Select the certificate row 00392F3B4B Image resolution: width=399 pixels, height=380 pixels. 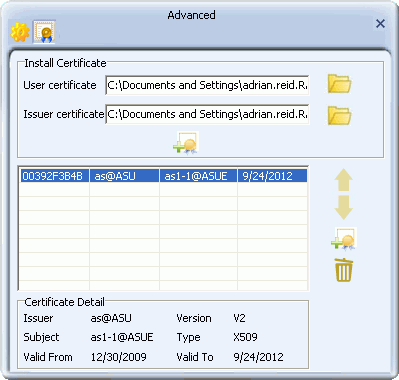pos(163,176)
